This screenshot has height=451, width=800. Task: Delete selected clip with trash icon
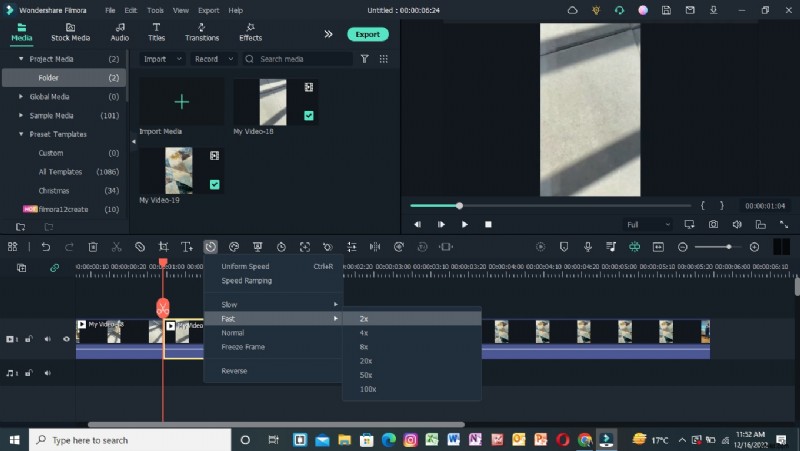93,247
